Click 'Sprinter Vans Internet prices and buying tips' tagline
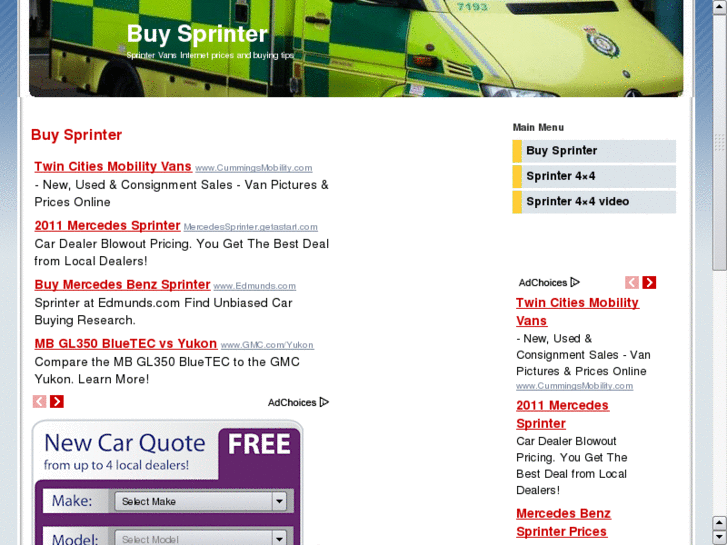Image resolution: width=727 pixels, height=545 pixels. [x=210, y=55]
